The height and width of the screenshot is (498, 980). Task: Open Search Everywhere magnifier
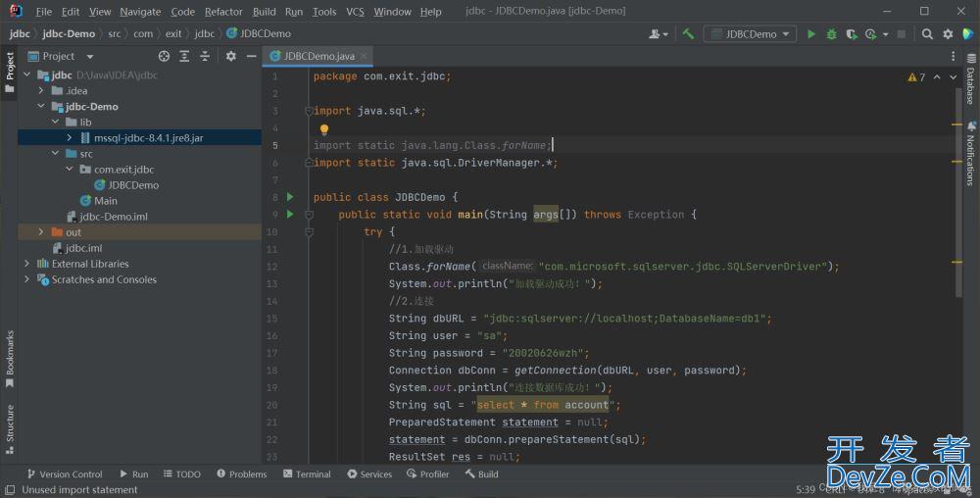927,33
